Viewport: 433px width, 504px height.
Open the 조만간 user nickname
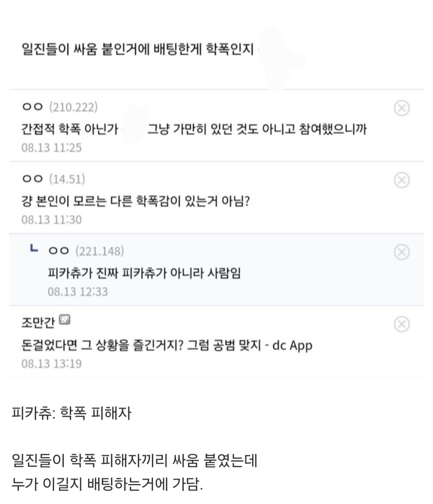click(38, 323)
